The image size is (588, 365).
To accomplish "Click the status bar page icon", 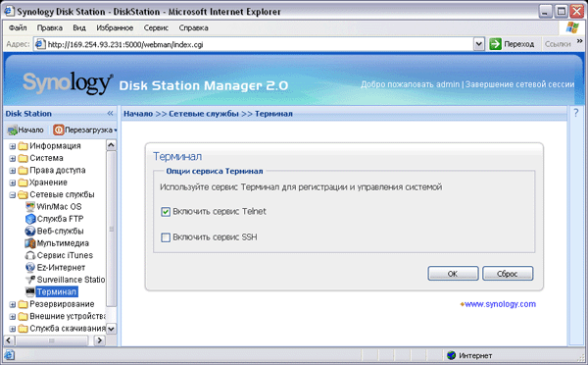I will coord(10,355).
